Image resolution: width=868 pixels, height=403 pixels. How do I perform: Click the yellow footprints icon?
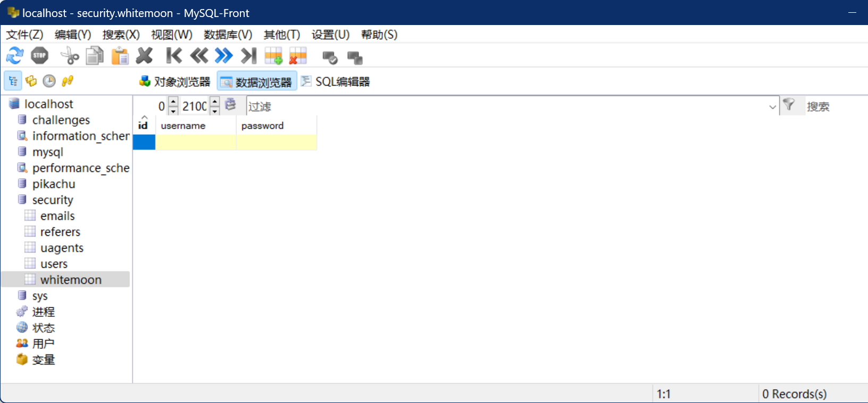(67, 81)
